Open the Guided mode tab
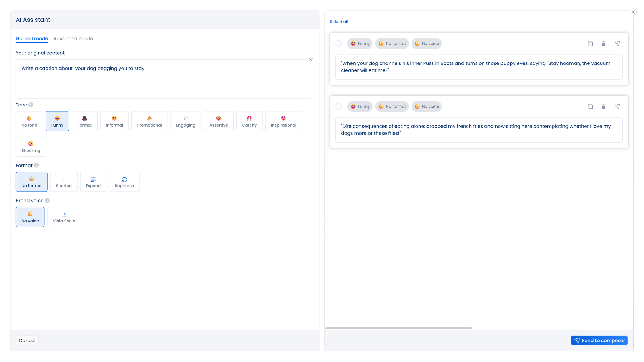Screen dimensions: 644x362 (32, 38)
